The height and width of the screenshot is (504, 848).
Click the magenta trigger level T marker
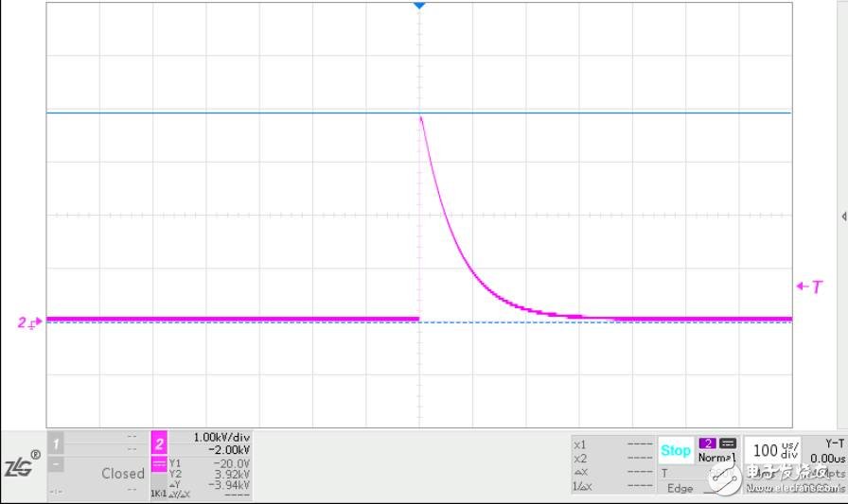[x=809, y=287]
